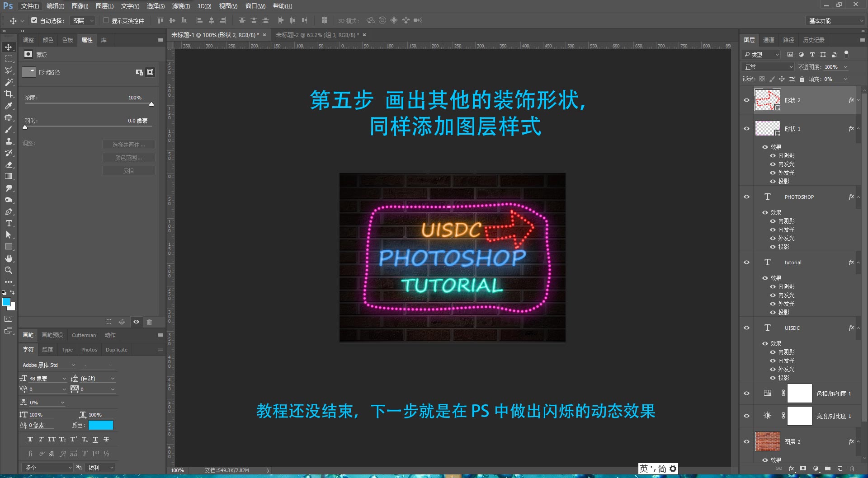
Task: Open the auto-select 图层 dropdown
Action: point(83,21)
